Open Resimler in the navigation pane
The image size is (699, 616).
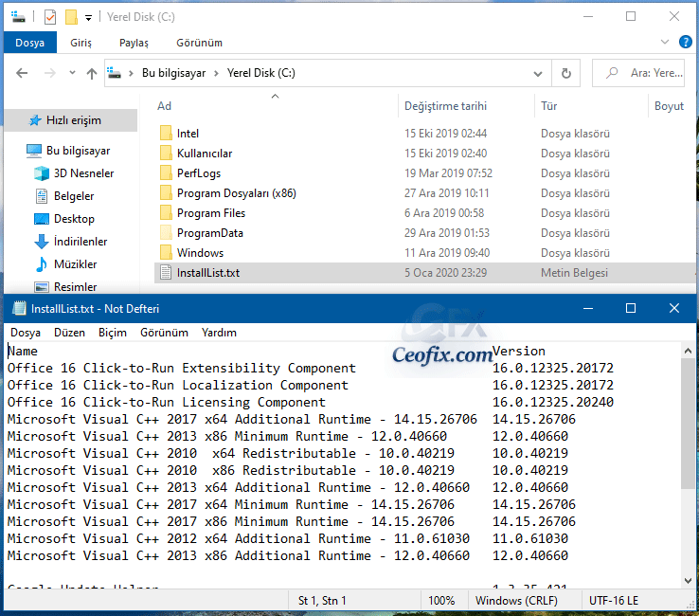point(75,287)
